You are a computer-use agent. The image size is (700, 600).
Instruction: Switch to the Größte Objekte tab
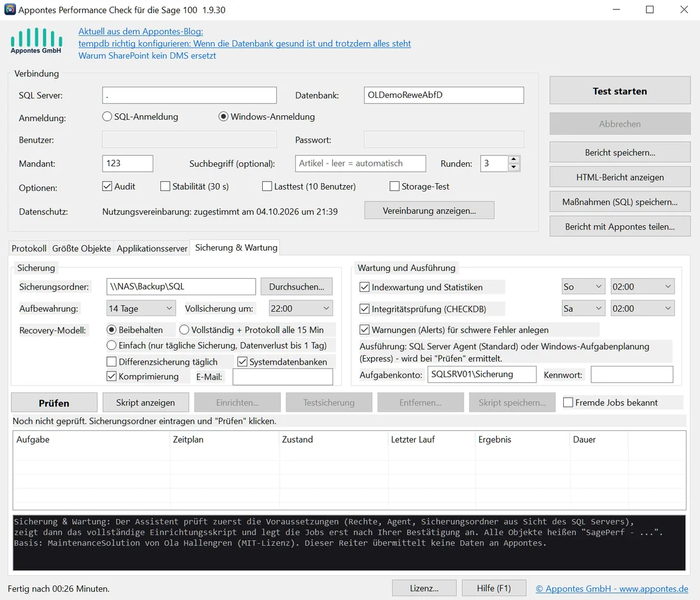coord(81,248)
